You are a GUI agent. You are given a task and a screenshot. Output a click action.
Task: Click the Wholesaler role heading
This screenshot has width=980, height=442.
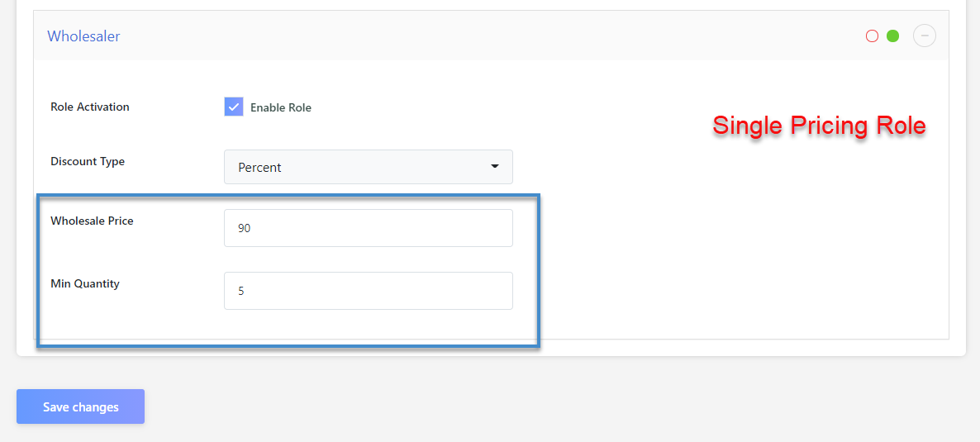click(83, 36)
